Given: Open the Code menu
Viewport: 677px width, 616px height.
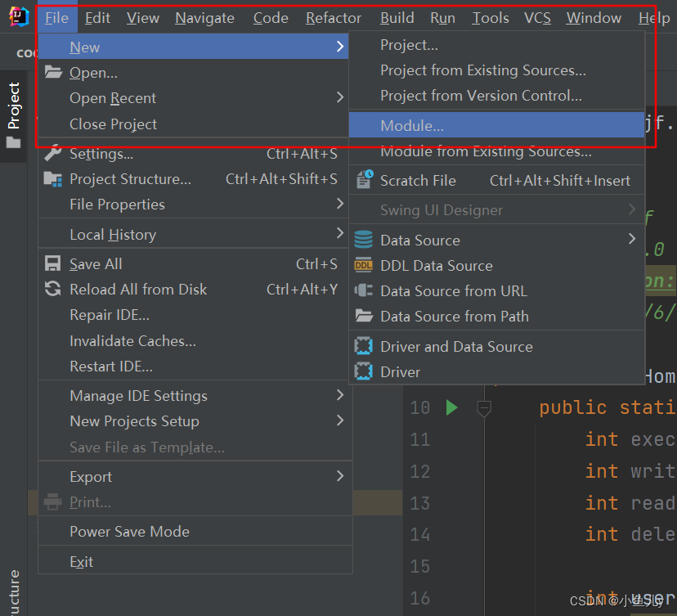Looking at the screenshot, I should [x=271, y=18].
